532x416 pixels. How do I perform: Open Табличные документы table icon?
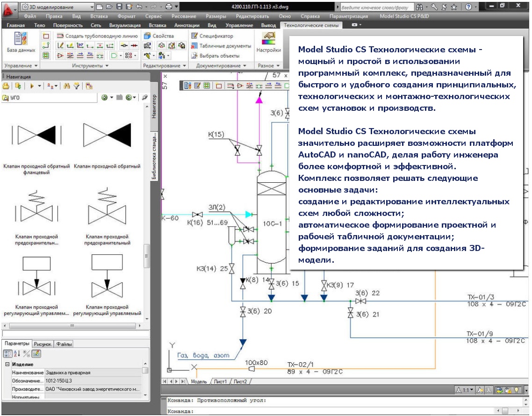[194, 45]
